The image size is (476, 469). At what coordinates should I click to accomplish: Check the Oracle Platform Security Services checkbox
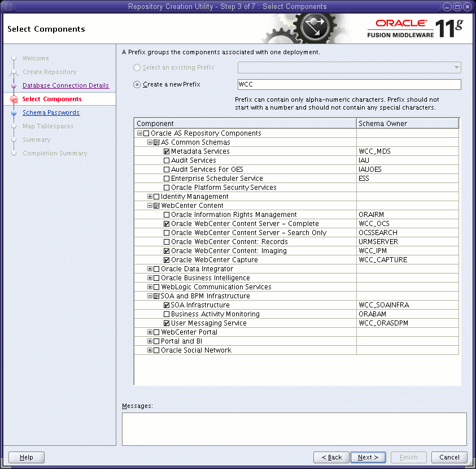pos(167,188)
